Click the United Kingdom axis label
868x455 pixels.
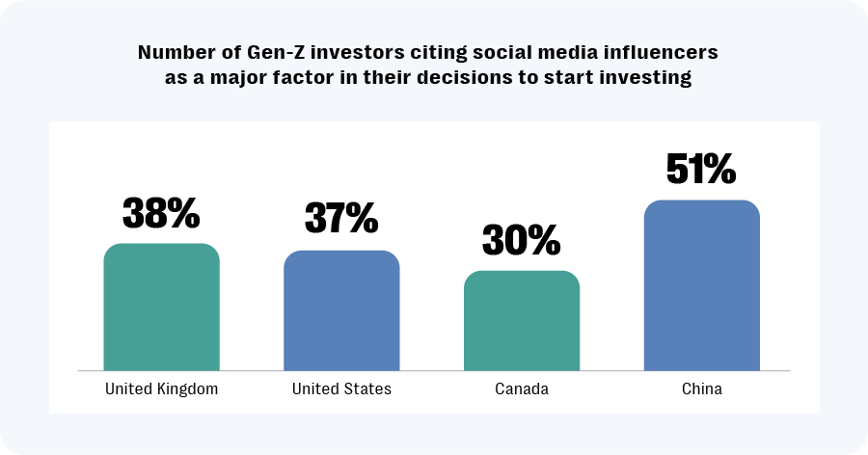click(161, 389)
